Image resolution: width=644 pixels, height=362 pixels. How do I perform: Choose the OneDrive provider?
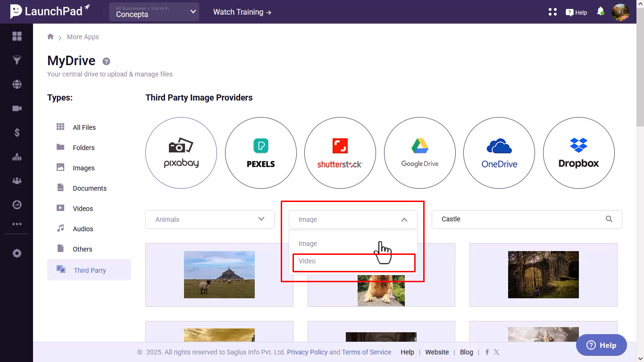click(499, 153)
